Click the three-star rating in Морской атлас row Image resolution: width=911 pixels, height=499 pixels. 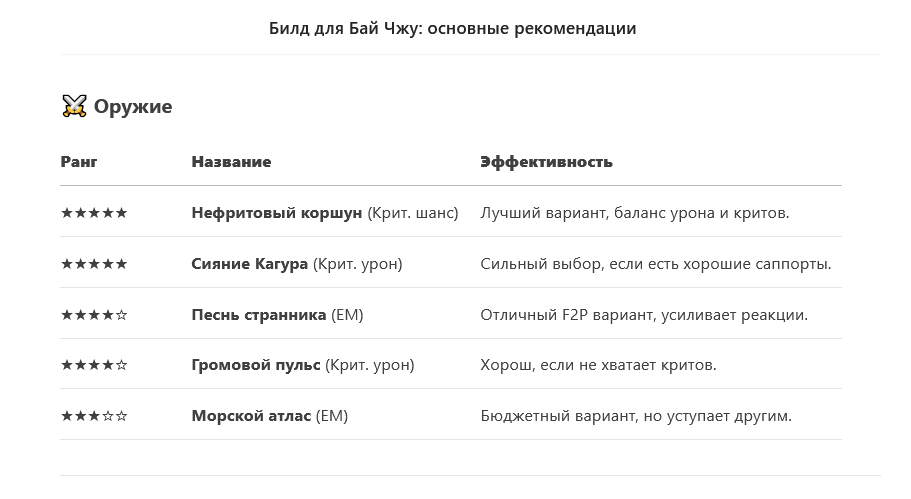click(x=94, y=417)
